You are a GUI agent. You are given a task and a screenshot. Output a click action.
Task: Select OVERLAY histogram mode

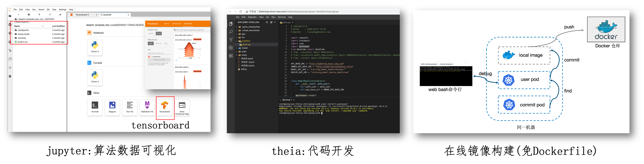(x=151, y=33)
